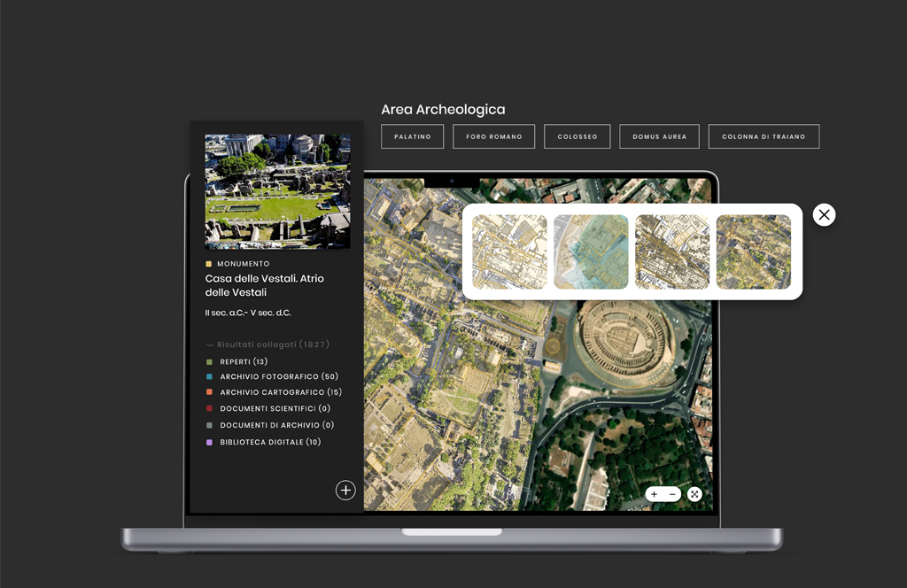
Task: Toggle fullscreen map view icon
Action: (694, 494)
